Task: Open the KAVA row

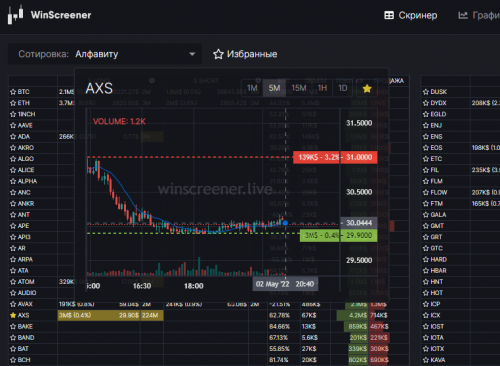Action: pyautogui.click(x=461, y=360)
